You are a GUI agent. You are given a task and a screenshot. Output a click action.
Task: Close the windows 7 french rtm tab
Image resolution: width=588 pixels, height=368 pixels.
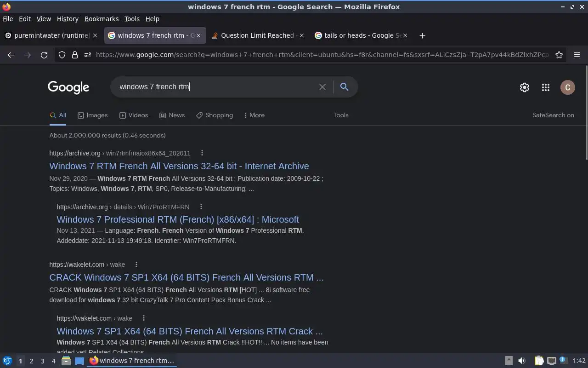point(198,35)
